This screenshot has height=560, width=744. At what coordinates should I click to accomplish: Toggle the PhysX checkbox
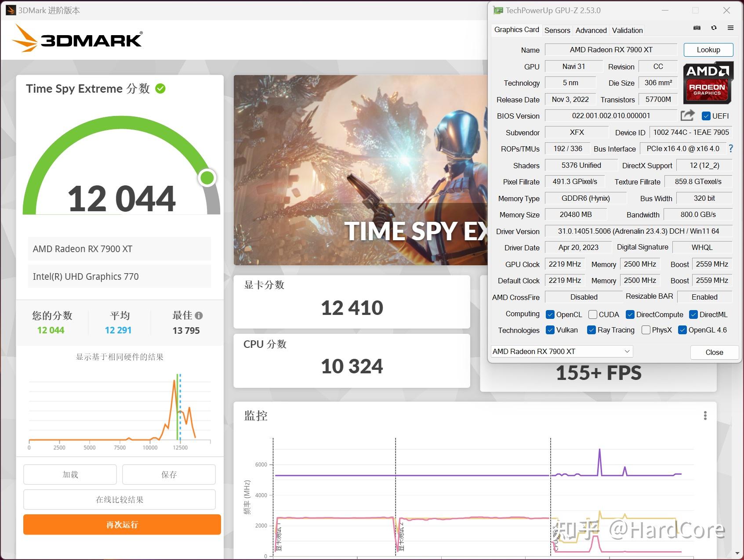click(x=646, y=330)
